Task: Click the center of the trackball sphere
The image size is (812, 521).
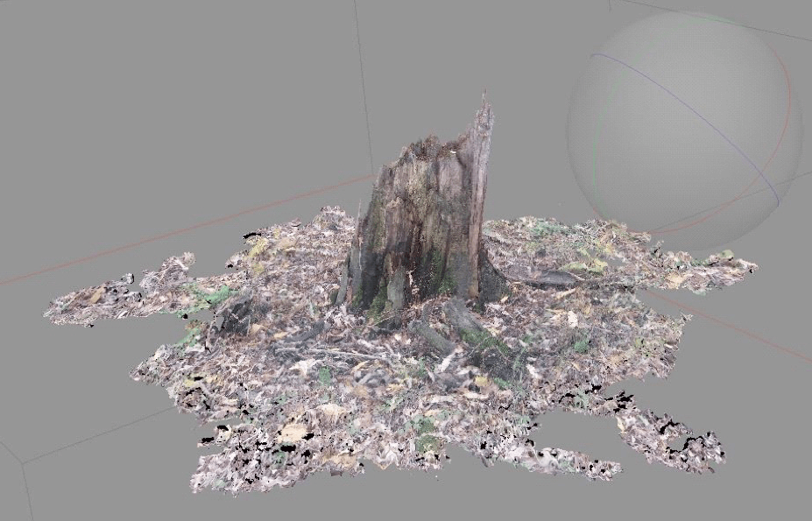Action: 685,130
